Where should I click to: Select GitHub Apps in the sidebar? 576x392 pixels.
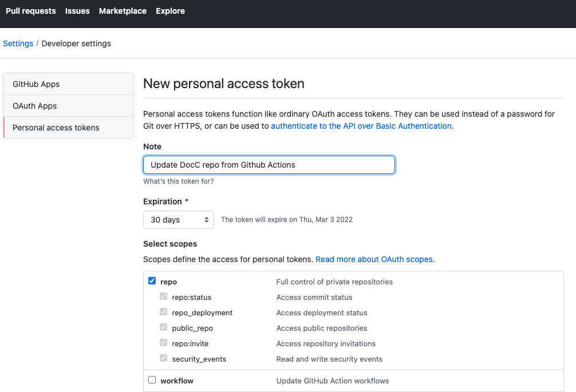pos(68,84)
